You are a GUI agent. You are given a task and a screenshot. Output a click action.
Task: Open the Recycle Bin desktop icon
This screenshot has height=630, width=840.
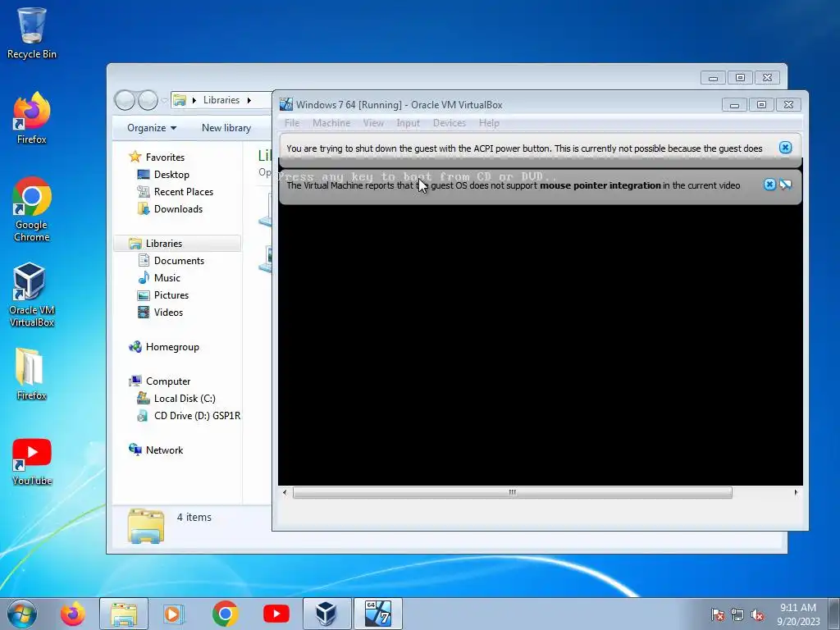pyautogui.click(x=32, y=33)
